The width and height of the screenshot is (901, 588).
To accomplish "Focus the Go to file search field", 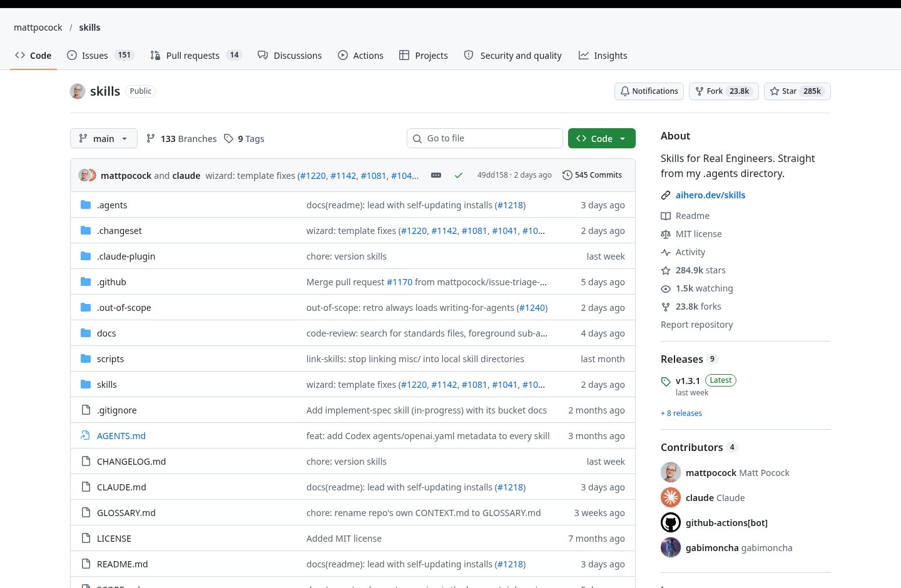I will click(x=485, y=138).
